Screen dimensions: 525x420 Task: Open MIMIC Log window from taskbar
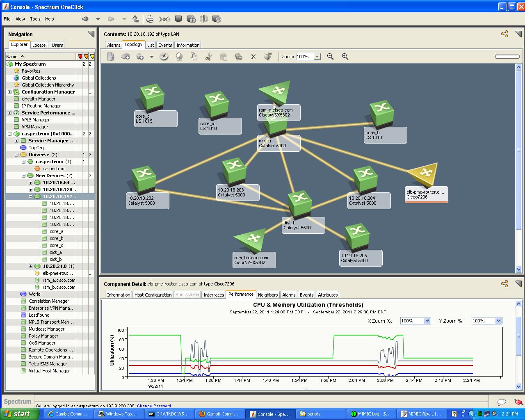(x=371, y=414)
